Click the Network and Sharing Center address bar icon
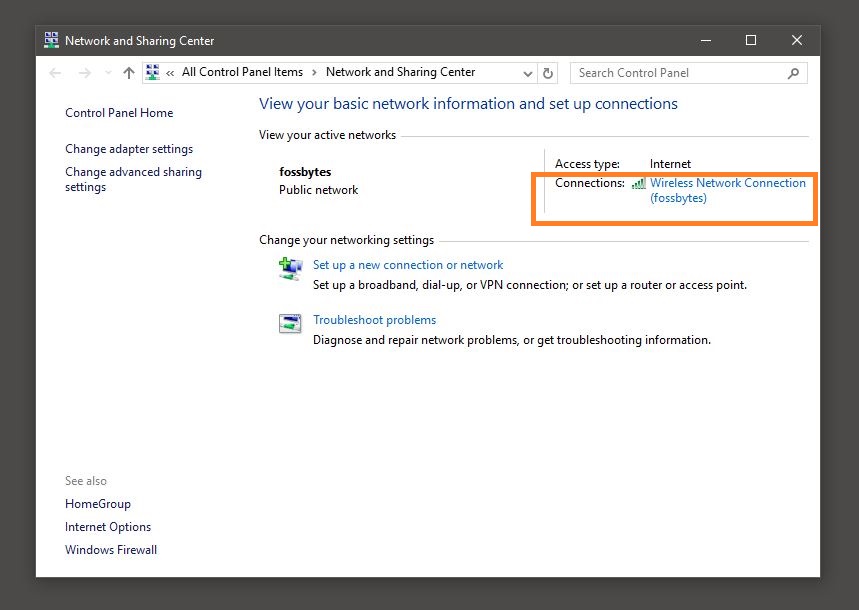This screenshot has height=610, width=859. pos(152,72)
